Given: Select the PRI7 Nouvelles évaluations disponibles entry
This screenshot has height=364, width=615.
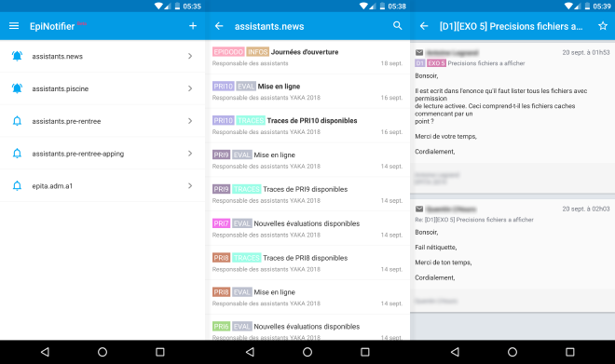Looking at the screenshot, I should [307, 229].
